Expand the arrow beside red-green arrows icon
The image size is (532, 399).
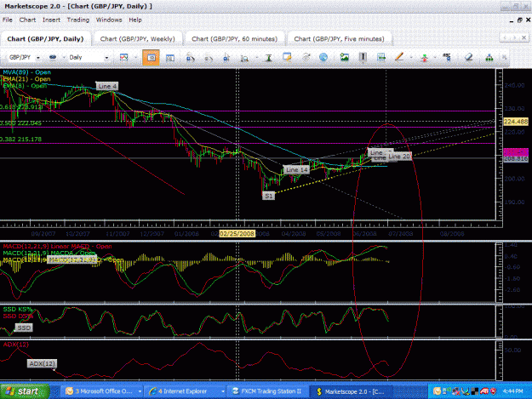pyautogui.click(x=435, y=58)
